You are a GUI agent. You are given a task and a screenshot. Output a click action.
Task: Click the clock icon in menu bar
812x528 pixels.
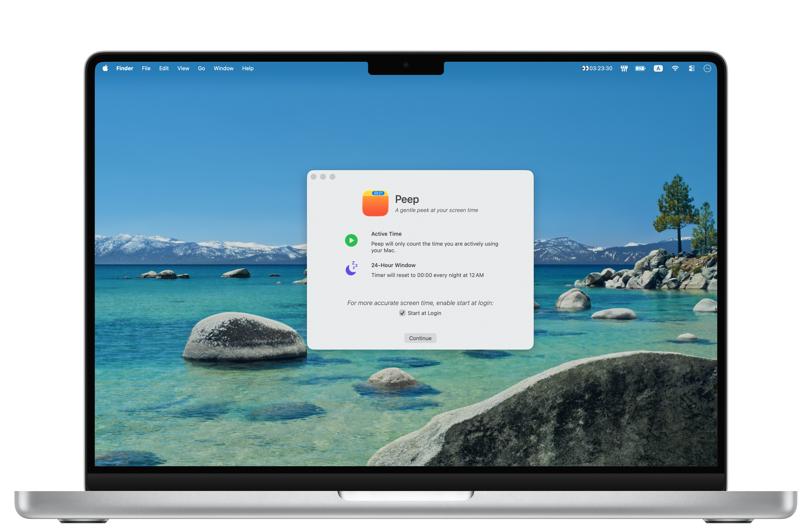707,68
